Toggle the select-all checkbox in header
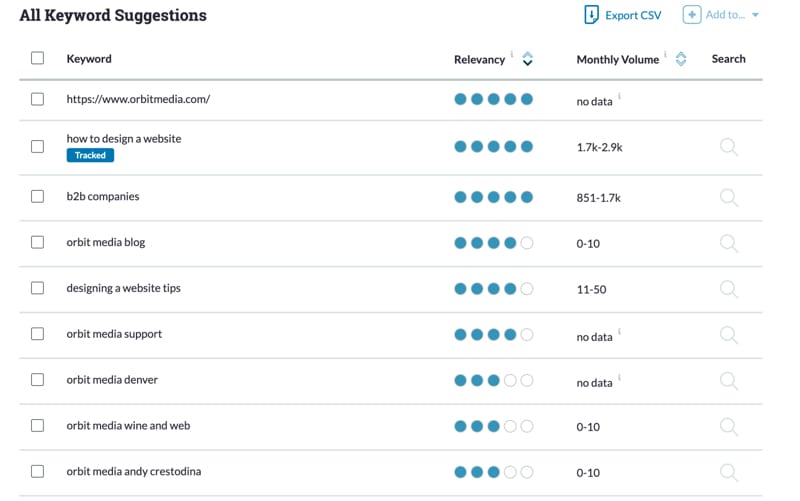The height and width of the screenshot is (501, 800). point(37,58)
